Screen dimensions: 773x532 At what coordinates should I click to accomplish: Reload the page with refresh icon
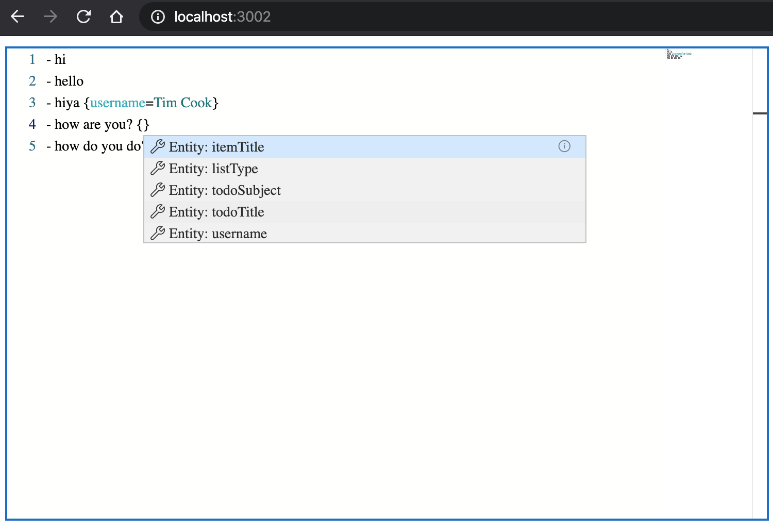pos(83,16)
